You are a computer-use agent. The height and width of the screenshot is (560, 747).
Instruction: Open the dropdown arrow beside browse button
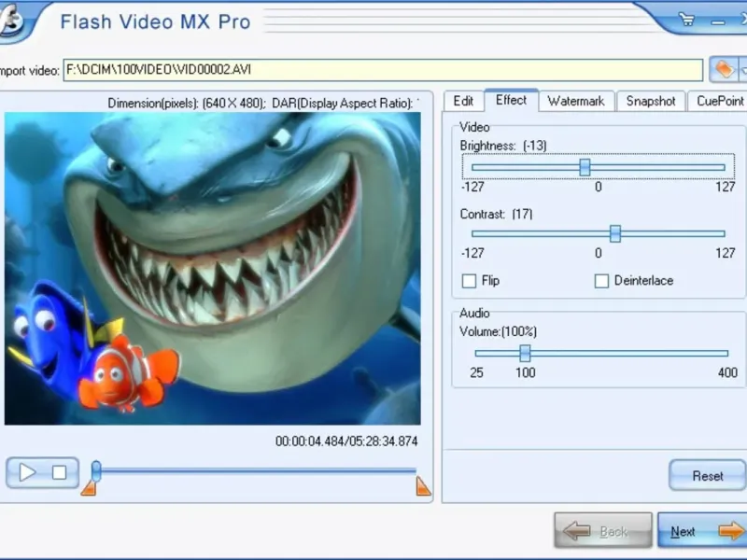pos(742,69)
